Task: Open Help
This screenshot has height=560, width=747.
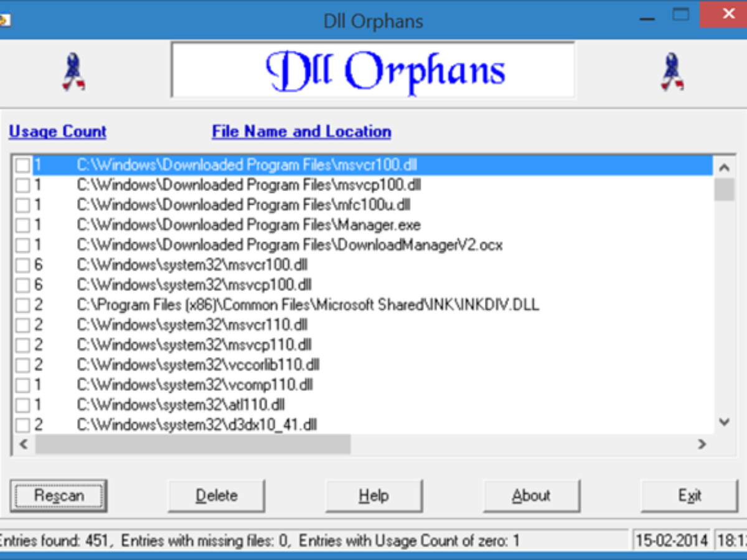Action: pos(374,496)
